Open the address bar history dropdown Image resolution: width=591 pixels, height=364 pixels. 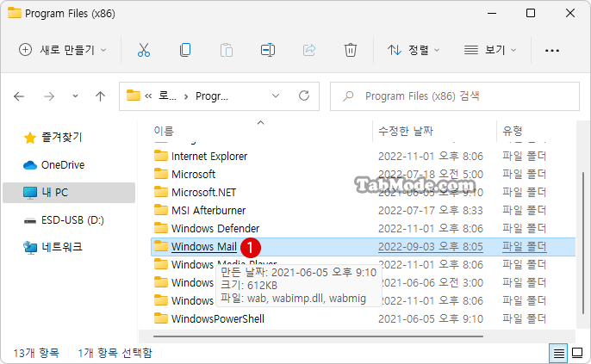(276, 96)
